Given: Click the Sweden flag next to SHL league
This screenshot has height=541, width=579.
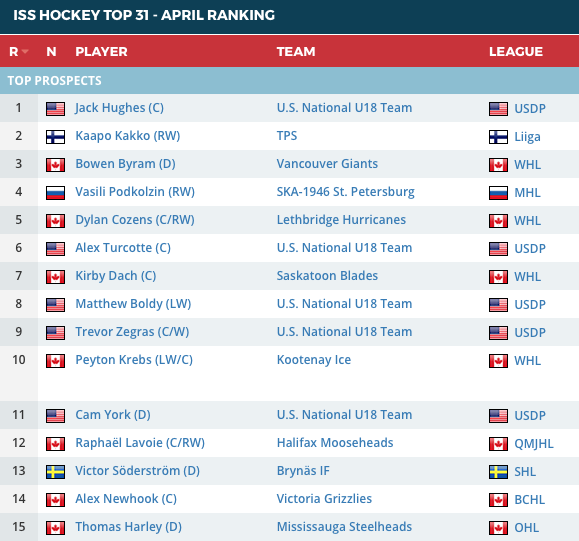Looking at the screenshot, I should 498,472.
